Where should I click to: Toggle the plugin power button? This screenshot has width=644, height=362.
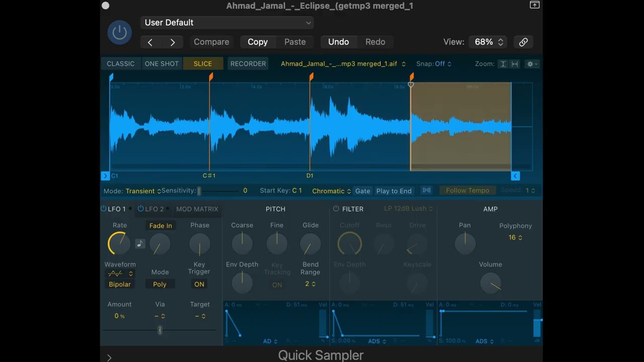pos(120,33)
